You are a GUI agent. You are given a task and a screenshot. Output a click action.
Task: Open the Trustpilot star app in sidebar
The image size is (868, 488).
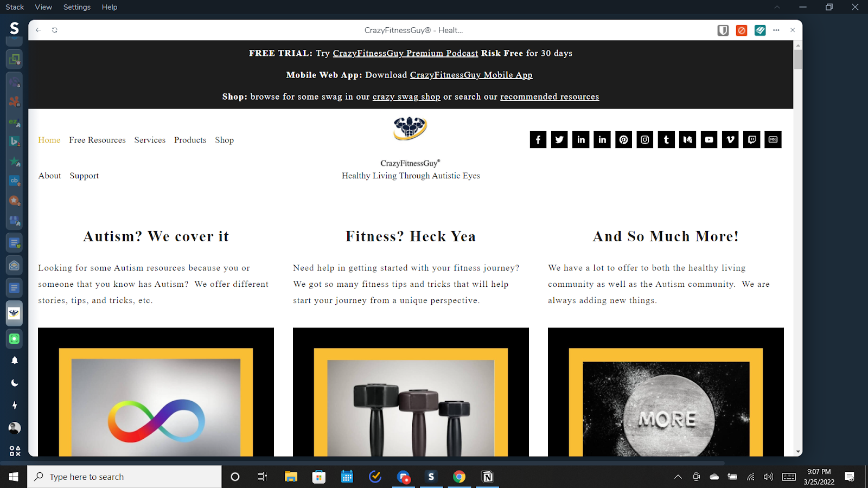15,162
